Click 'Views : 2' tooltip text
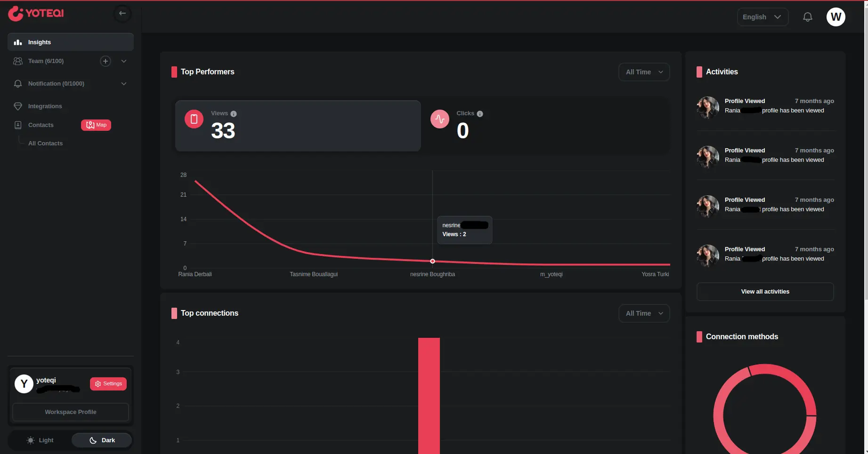Viewport: 868px width, 454px height. pyautogui.click(x=454, y=234)
